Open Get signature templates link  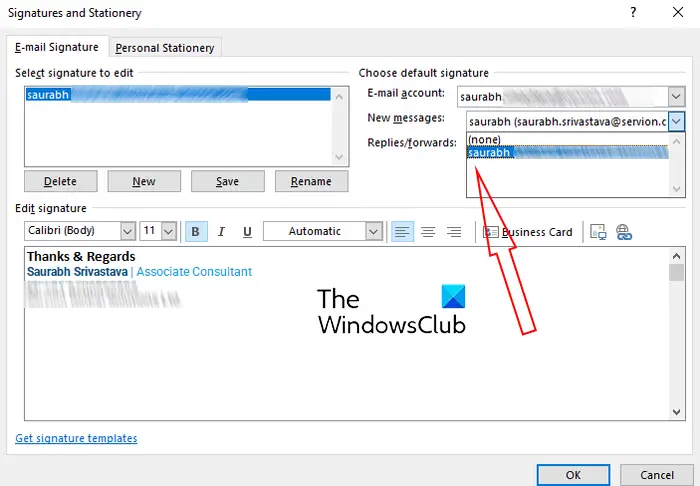(76, 438)
